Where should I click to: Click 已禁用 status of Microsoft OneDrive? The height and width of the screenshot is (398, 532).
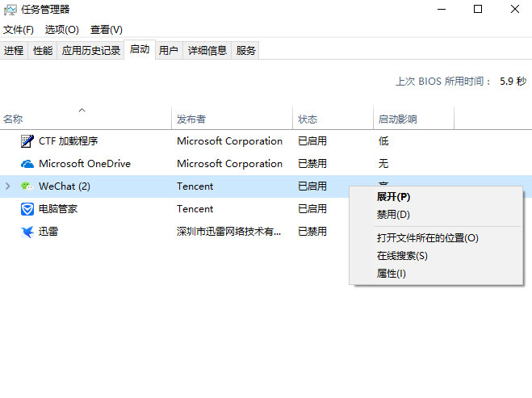[312, 164]
